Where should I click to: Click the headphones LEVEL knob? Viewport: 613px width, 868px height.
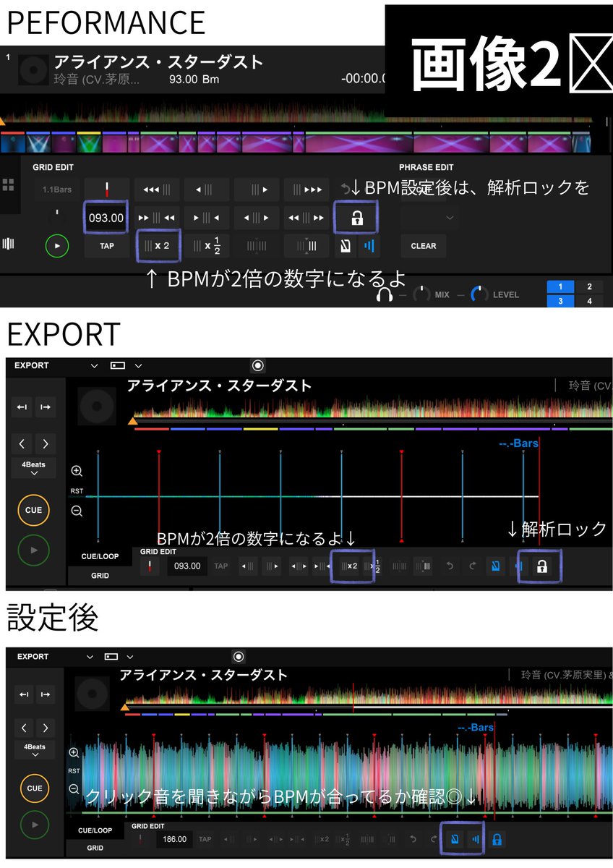tap(479, 295)
